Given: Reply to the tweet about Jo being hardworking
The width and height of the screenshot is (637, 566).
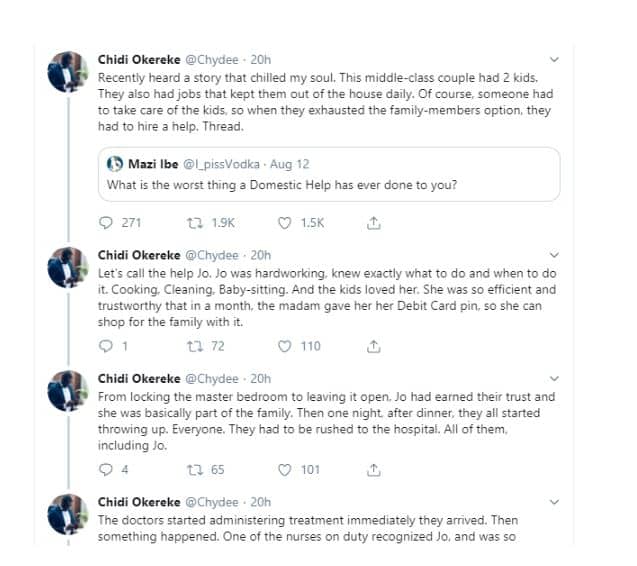Looking at the screenshot, I should pyautogui.click(x=108, y=346).
